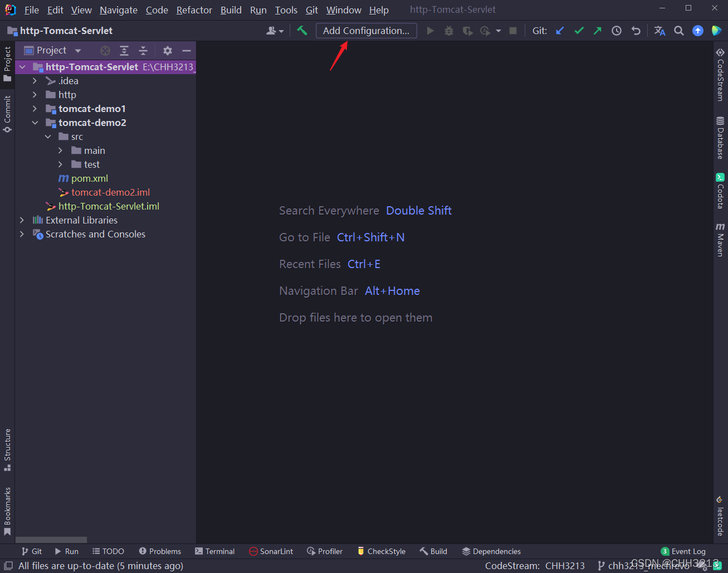Open the Refactor menu
The image size is (728, 573).
point(194,10)
